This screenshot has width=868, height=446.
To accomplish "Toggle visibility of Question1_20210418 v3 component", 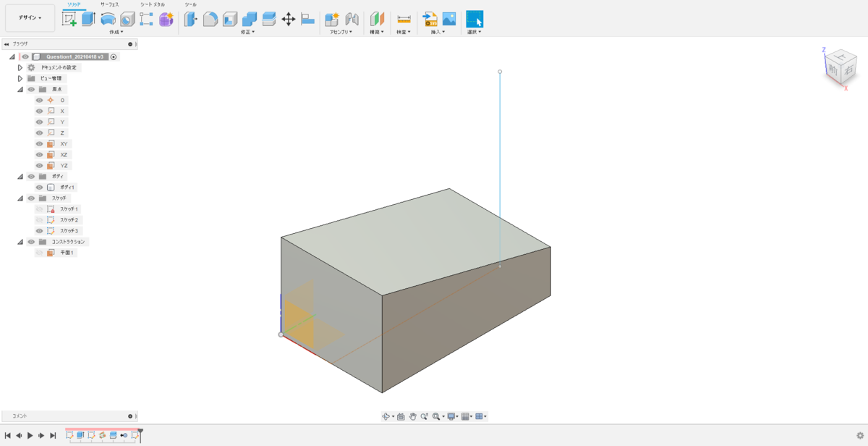I will pos(25,56).
